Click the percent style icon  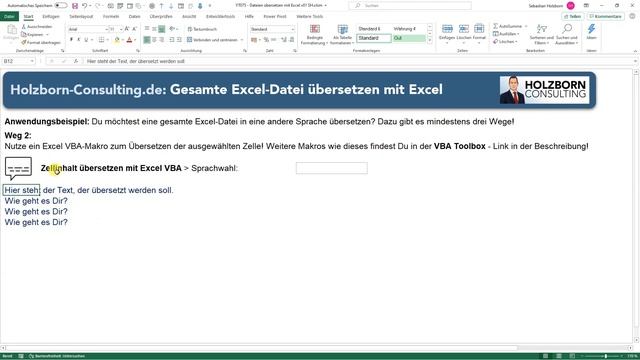pos(266,40)
